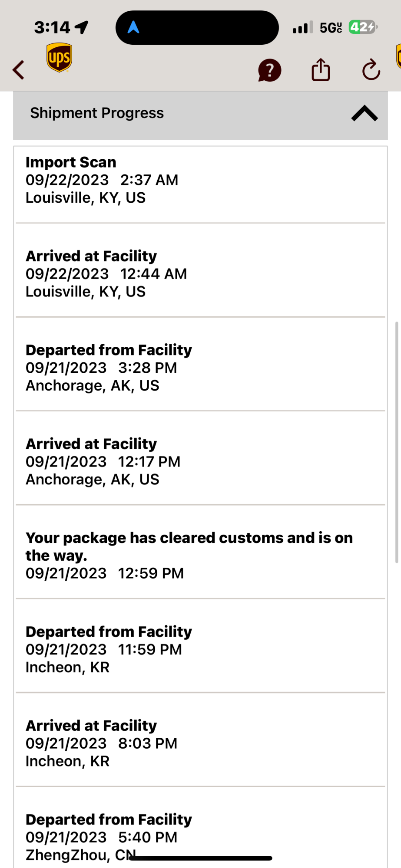Select Departed from Facility Anchorage entry

pyautogui.click(x=200, y=368)
